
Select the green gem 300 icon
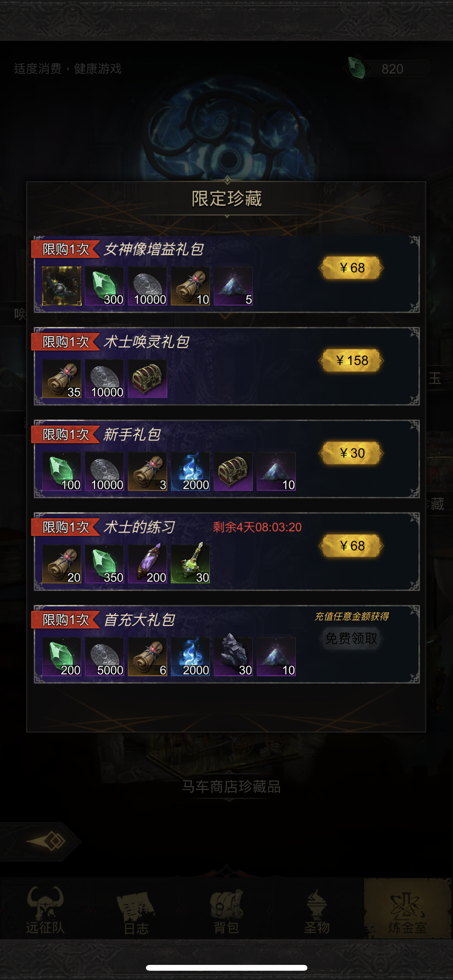tap(105, 286)
